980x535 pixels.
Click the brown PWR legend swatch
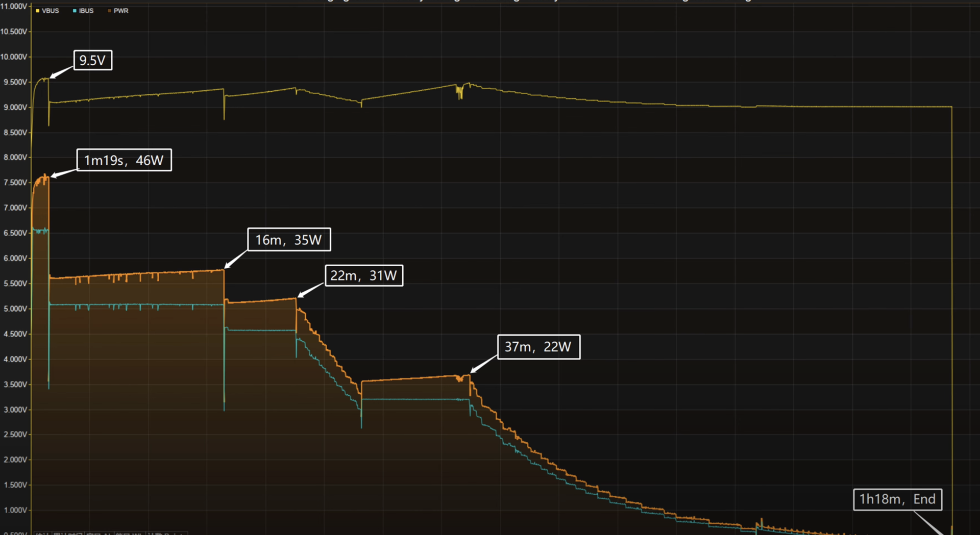110,11
